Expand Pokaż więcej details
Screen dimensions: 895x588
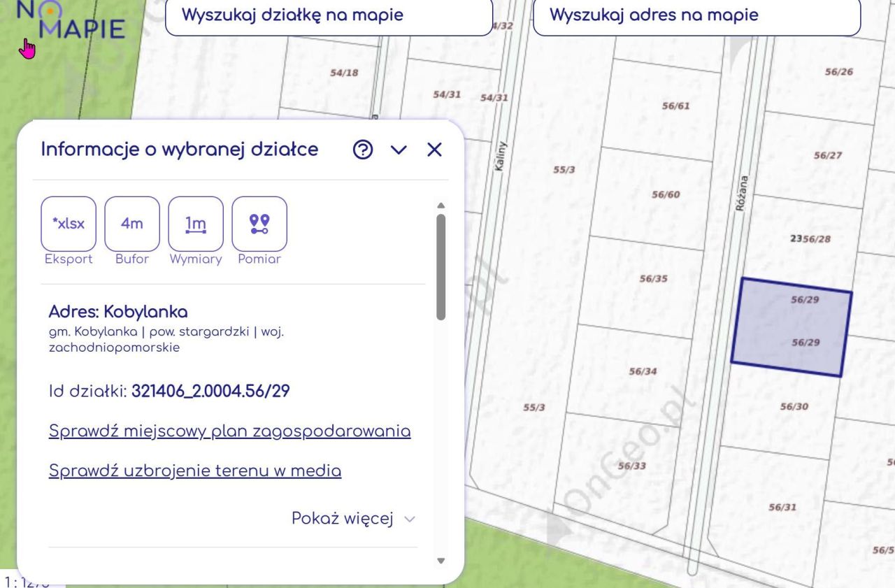click(353, 519)
